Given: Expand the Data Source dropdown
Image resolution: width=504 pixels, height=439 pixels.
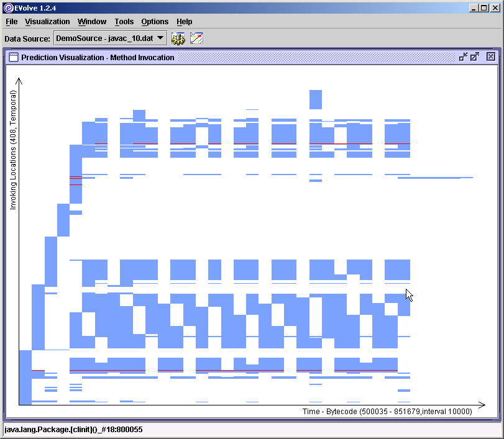Looking at the screenshot, I should click(110, 38).
